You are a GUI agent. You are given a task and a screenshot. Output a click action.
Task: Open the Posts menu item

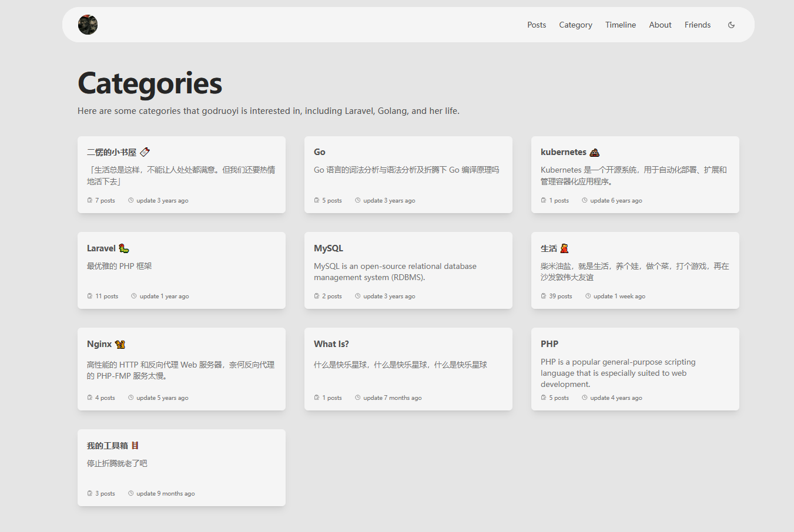[x=536, y=25]
